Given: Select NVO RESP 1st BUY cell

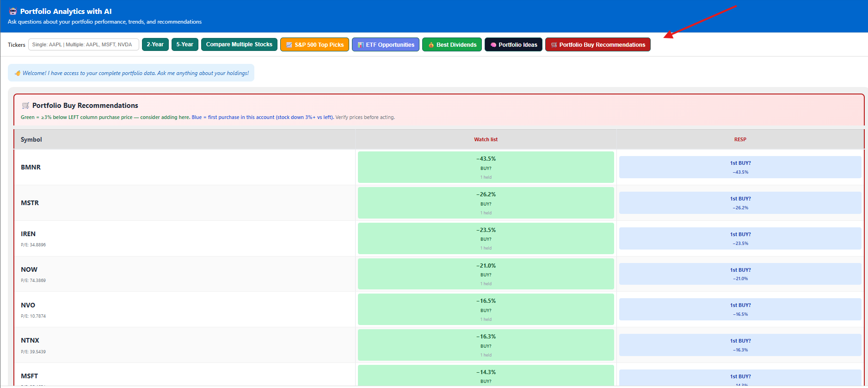Looking at the screenshot, I should coord(740,309).
